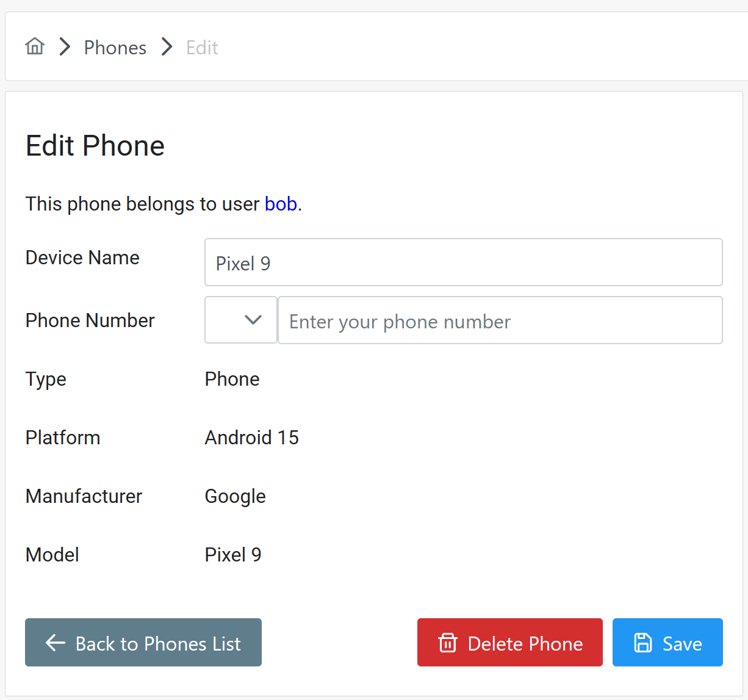748x700 pixels.
Task: Go to Phones in the breadcrumb
Action: [x=115, y=48]
